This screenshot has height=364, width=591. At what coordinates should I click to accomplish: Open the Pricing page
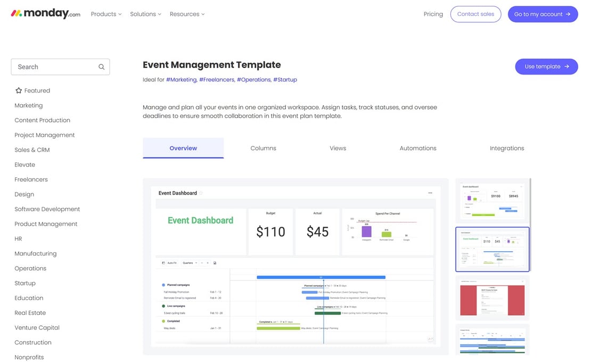[x=433, y=14]
